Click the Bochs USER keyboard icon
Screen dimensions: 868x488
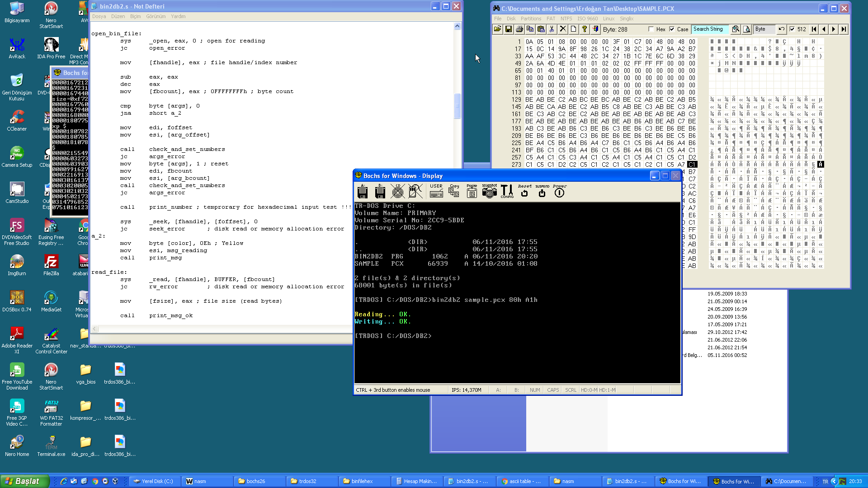pyautogui.click(x=436, y=191)
